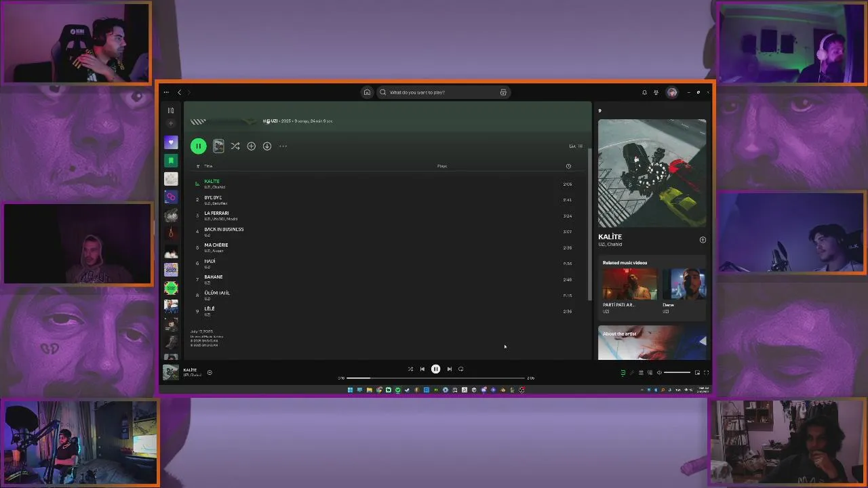Sort by the Title column header
868x488 pixels.
(x=208, y=166)
